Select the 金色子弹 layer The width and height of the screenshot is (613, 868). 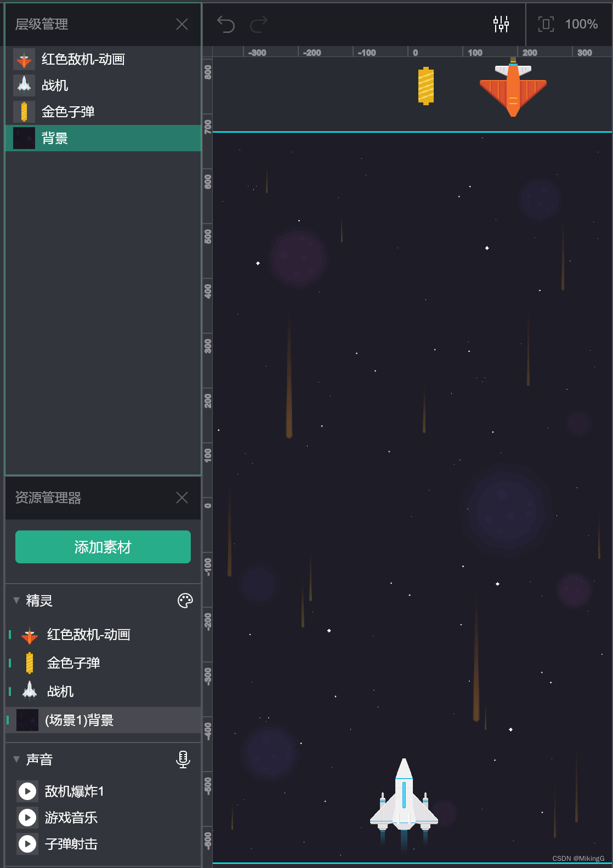click(103, 112)
